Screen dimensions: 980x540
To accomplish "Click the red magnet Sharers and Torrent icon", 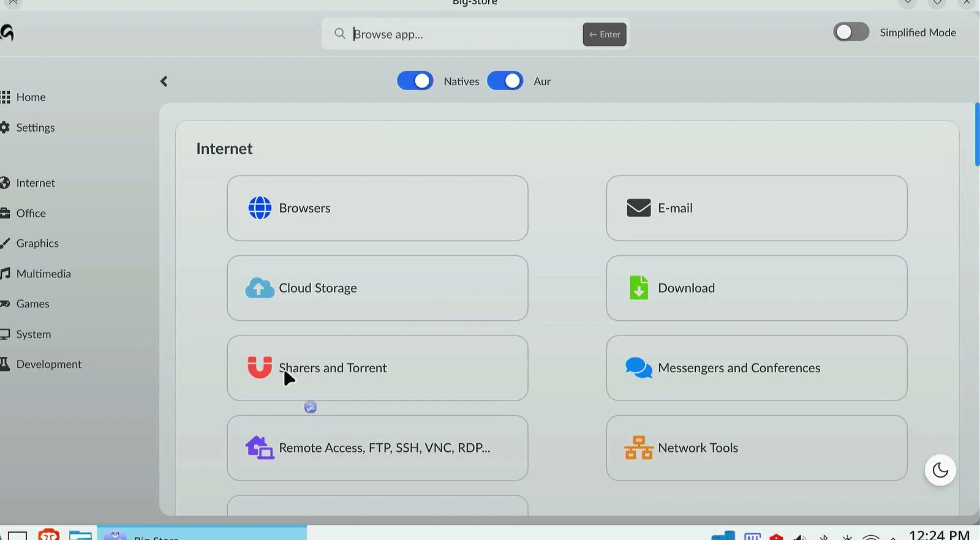I will click(x=260, y=367).
